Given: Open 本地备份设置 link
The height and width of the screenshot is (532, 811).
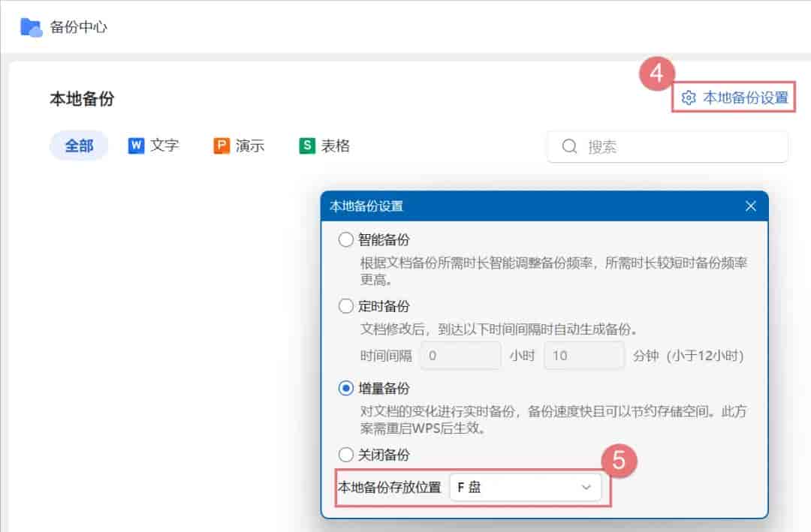Looking at the screenshot, I should 734,98.
